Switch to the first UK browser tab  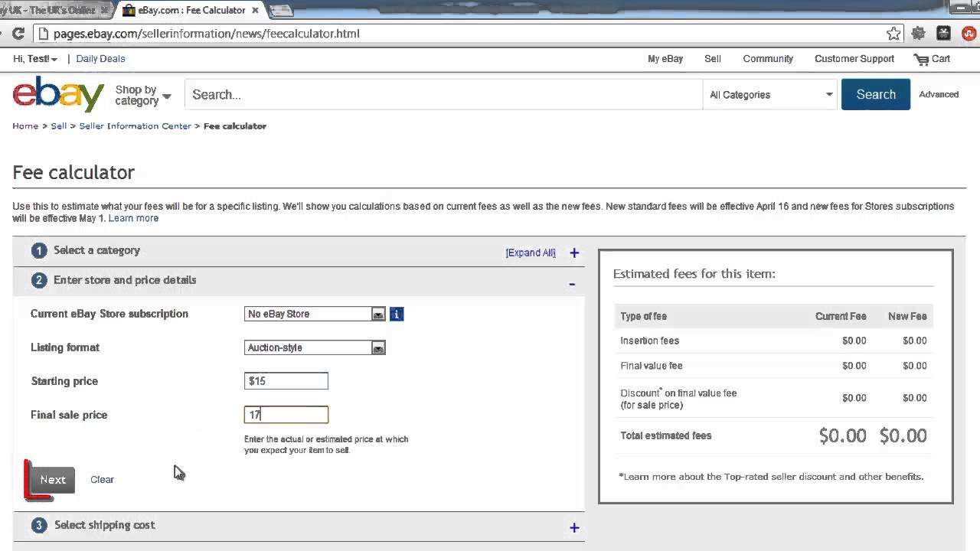[x=52, y=10]
